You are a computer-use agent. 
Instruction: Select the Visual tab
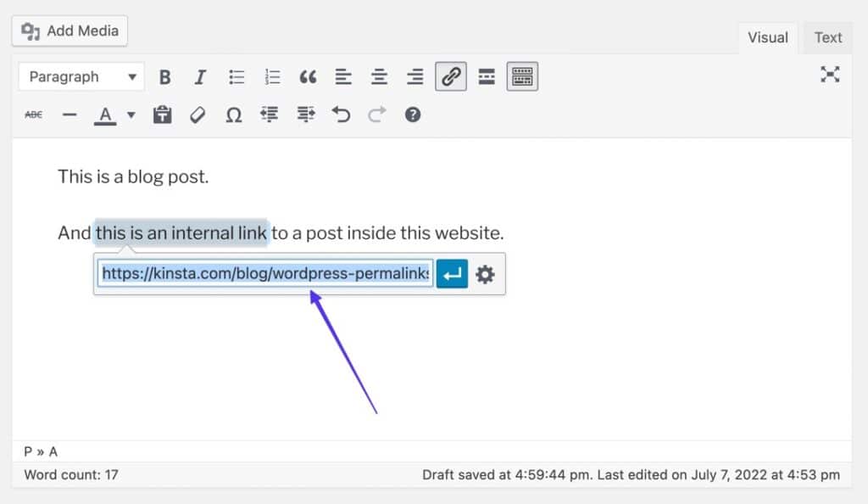pos(767,37)
